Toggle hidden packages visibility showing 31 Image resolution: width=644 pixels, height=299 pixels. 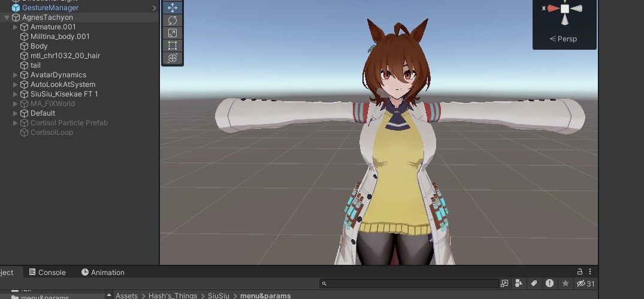pos(586,283)
